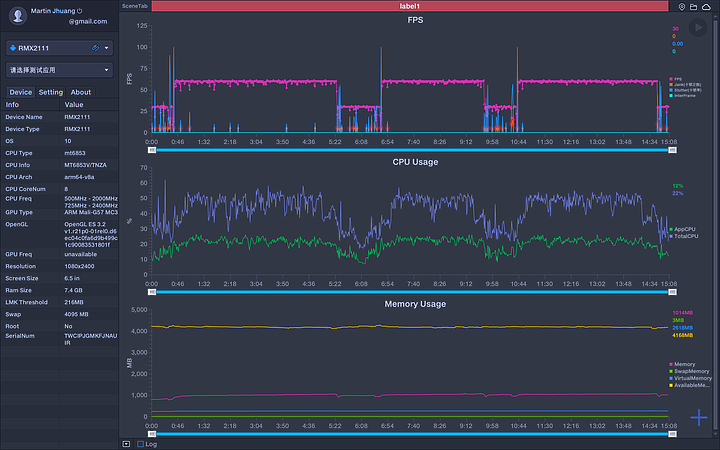Select the Ram Size value 7.4 GB
This screenshot has width=720, height=450.
point(73,290)
